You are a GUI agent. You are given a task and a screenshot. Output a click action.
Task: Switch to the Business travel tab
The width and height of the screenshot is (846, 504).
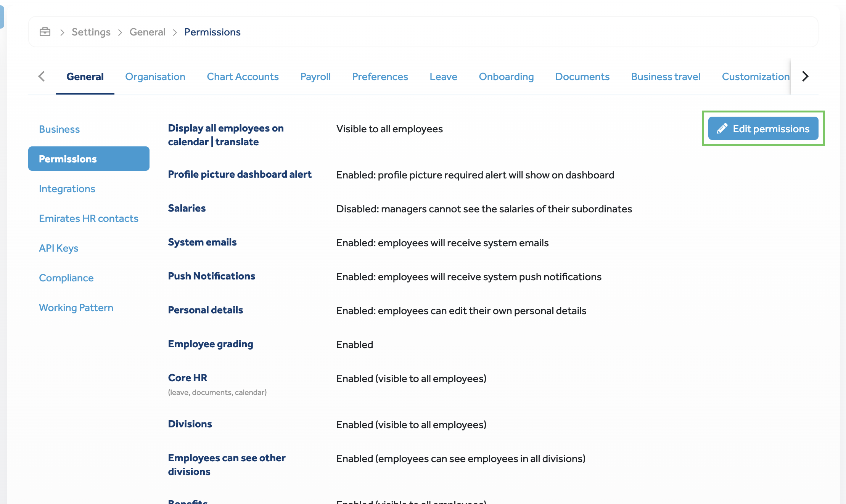(665, 77)
